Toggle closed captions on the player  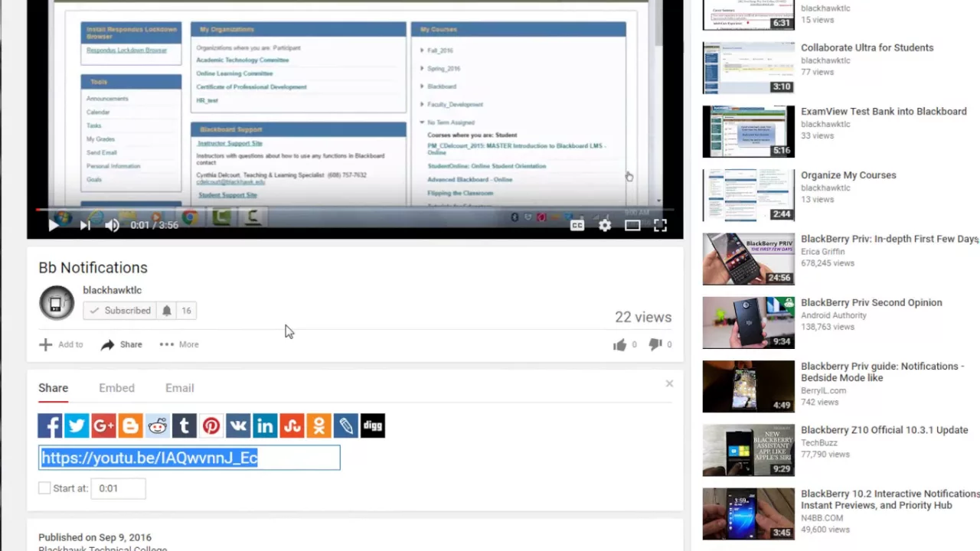tap(577, 225)
